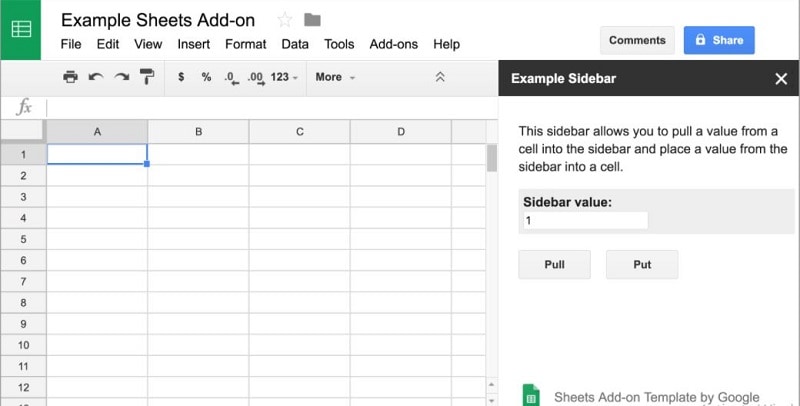Format cell as percent
The width and height of the screenshot is (800, 406).
[x=206, y=77]
